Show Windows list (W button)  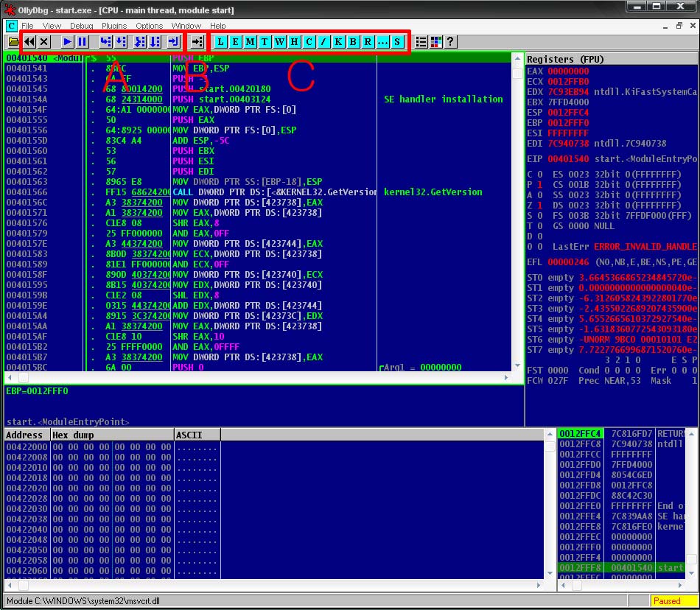click(279, 42)
